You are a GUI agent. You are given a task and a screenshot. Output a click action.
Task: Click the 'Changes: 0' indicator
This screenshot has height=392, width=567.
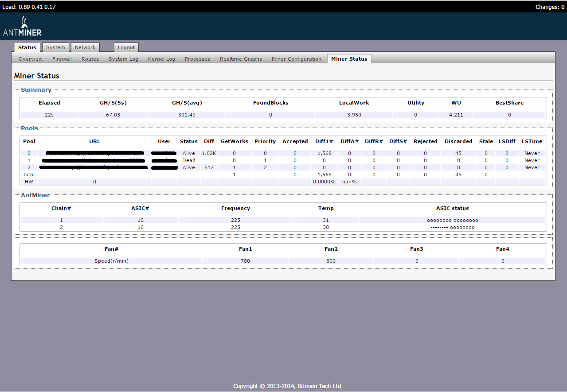550,7
